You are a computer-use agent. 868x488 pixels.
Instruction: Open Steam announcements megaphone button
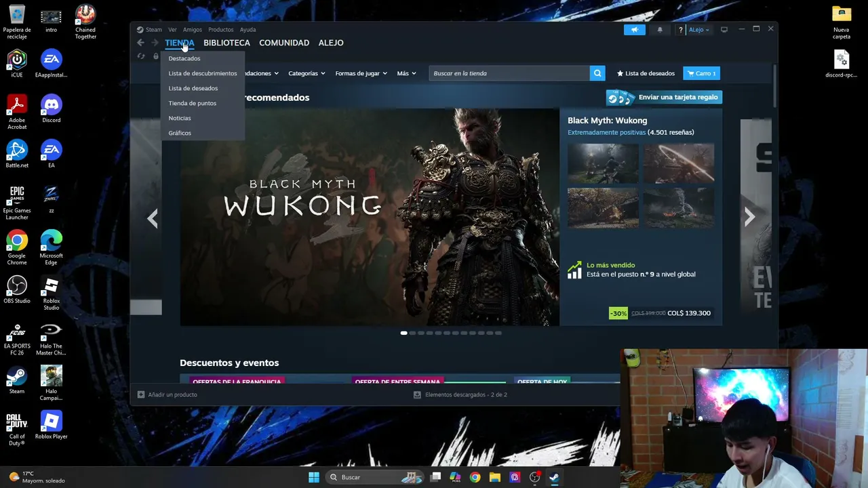point(635,30)
